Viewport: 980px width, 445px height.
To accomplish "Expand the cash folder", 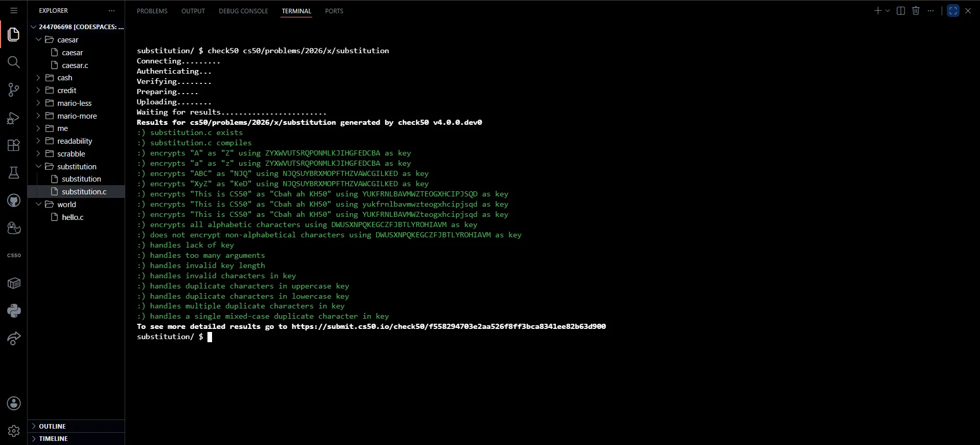I will tap(76, 78).
